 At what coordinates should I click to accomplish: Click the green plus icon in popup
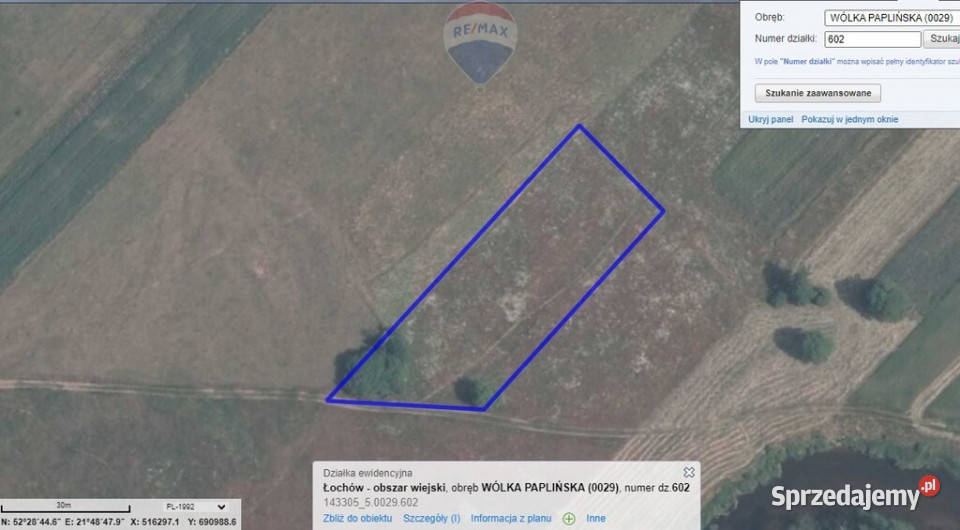point(569,519)
